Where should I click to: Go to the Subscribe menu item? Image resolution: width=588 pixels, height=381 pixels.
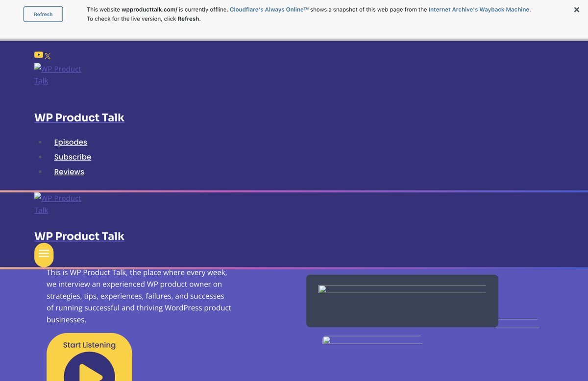point(73,157)
